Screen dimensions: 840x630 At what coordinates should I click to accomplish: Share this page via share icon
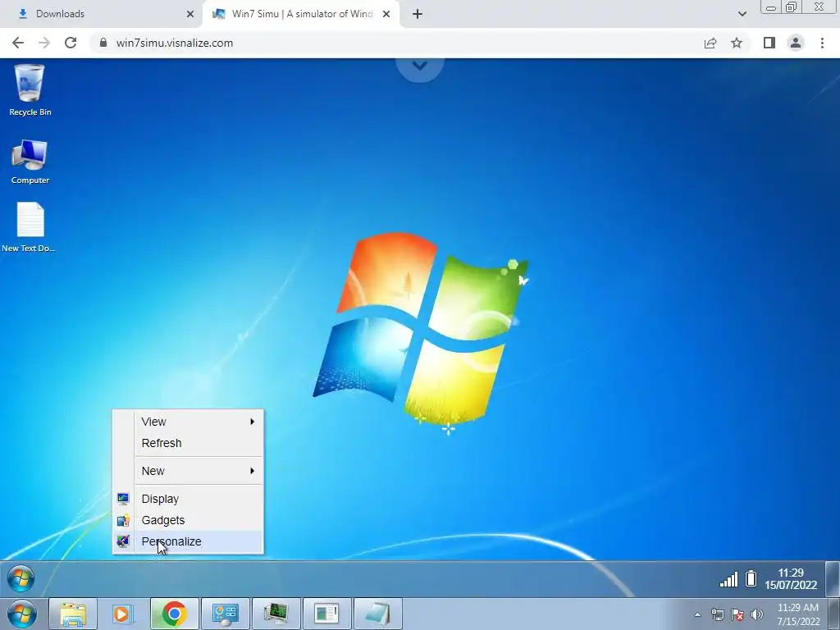[x=710, y=43]
